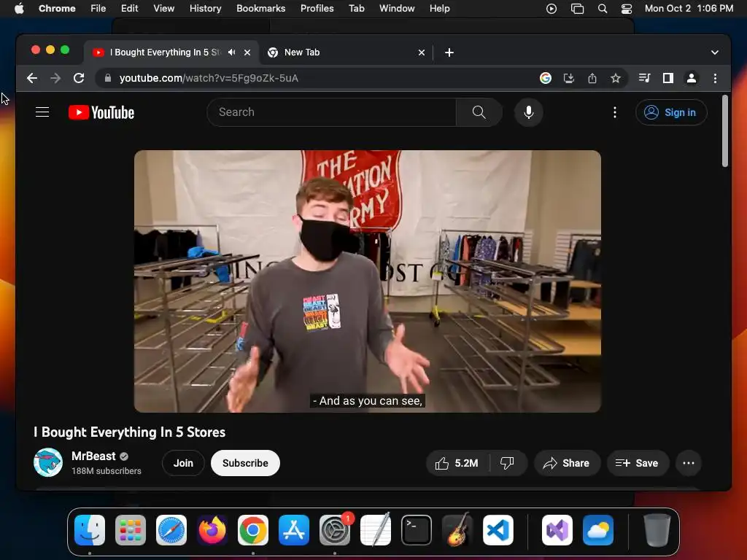This screenshot has width=747, height=560.
Task: Open the App Store from the Dock
Action: click(x=294, y=530)
